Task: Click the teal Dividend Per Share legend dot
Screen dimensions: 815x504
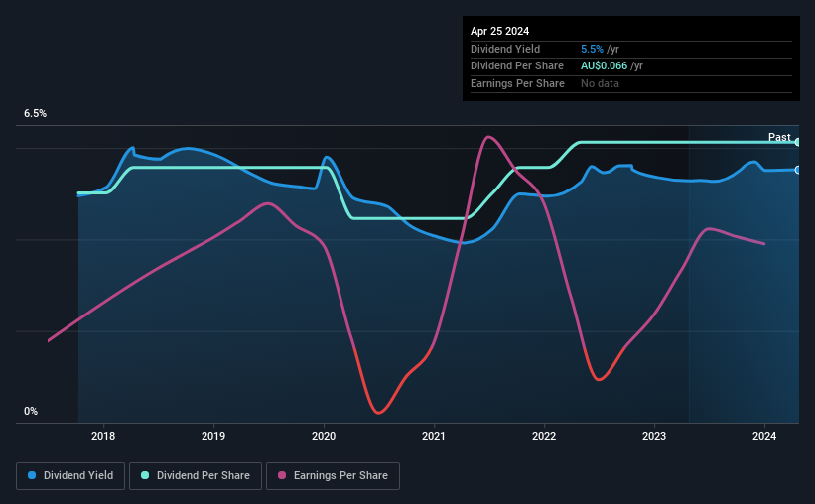Action: pyautogui.click(x=145, y=475)
